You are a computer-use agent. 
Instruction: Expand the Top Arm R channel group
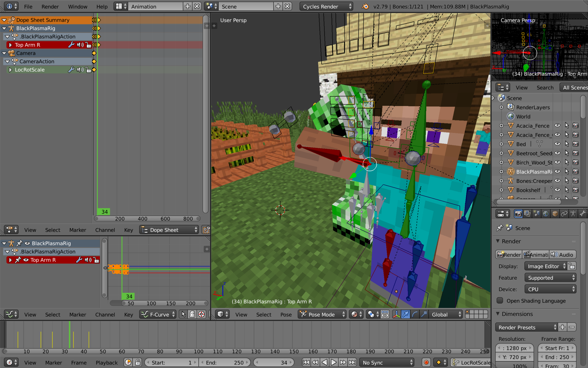point(10,45)
